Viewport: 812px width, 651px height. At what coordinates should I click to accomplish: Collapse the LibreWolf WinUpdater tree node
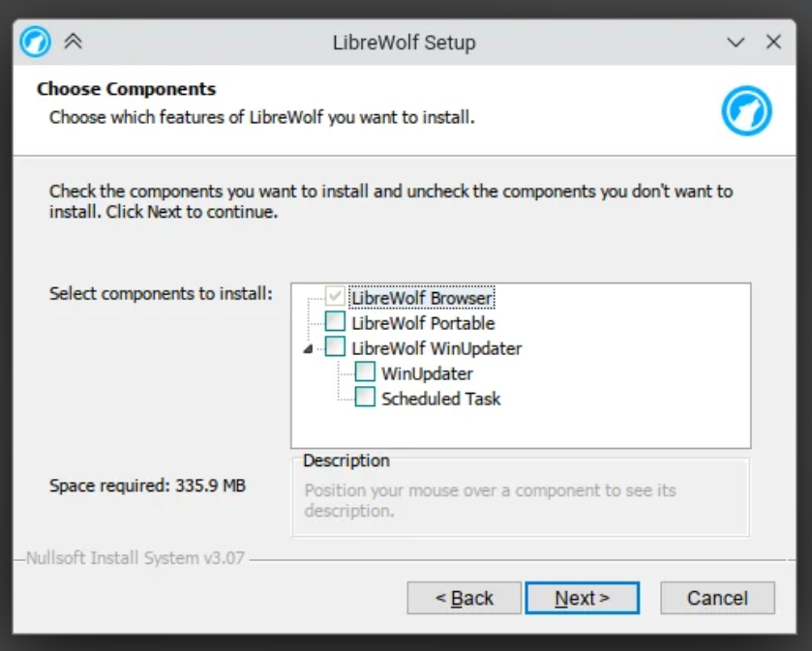(x=308, y=348)
